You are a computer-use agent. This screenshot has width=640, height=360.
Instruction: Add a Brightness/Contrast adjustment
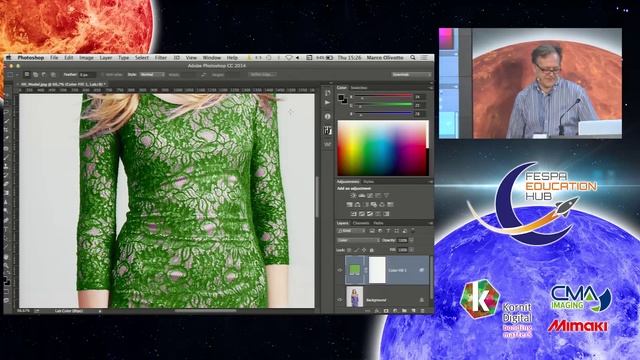click(x=353, y=196)
